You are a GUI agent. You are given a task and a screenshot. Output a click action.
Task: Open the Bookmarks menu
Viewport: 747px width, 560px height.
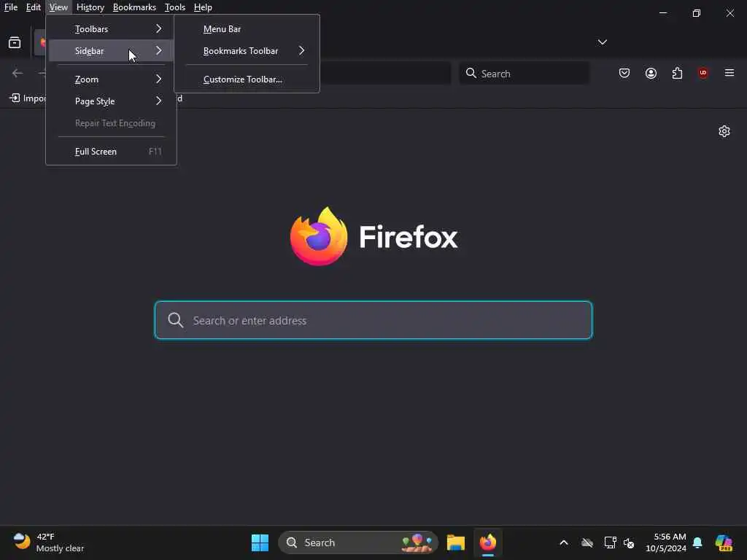point(134,7)
